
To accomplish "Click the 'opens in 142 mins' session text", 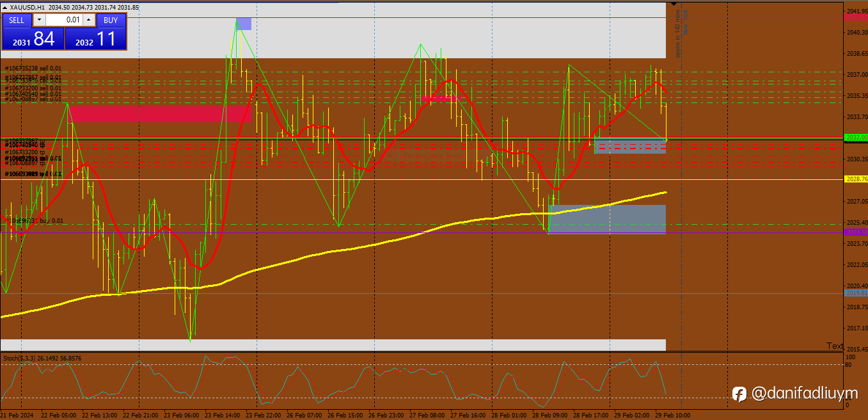I will click(x=678, y=33).
